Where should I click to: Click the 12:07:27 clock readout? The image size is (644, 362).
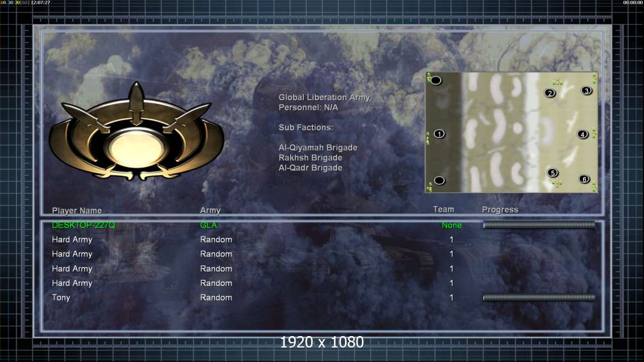click(40, 2)
